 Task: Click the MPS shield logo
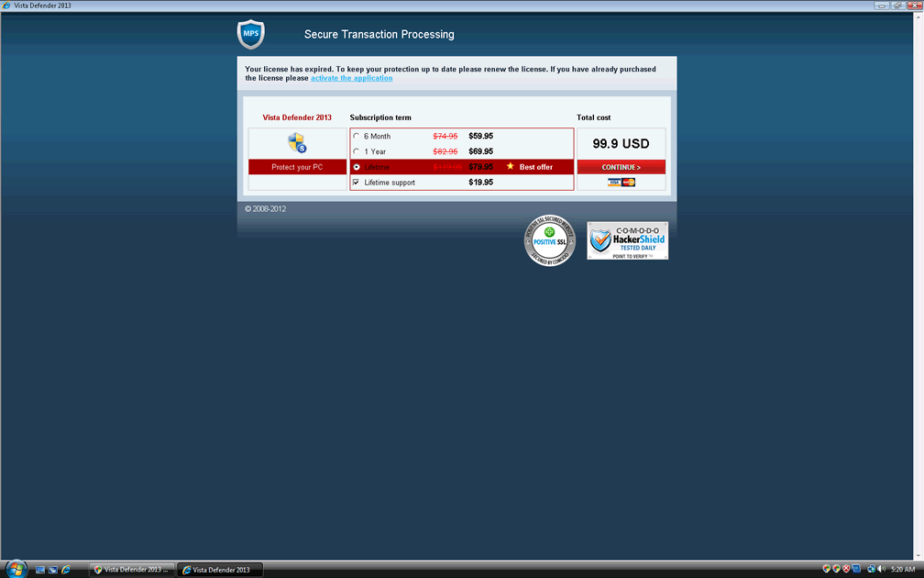click(250, 34)
